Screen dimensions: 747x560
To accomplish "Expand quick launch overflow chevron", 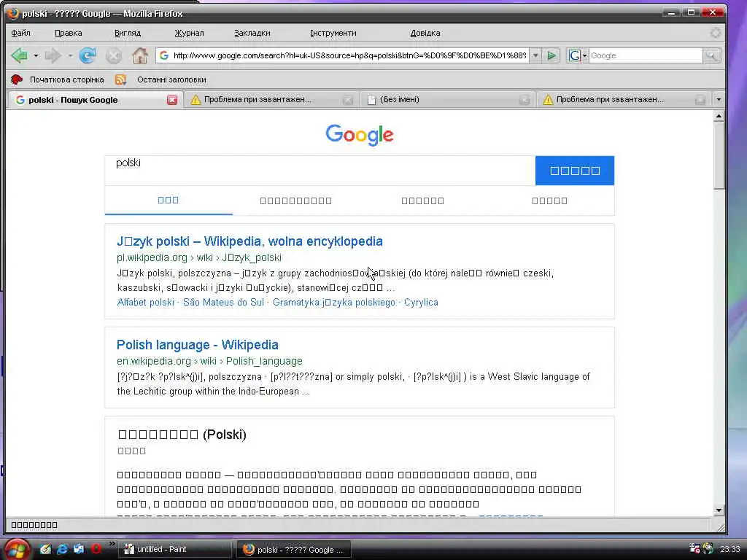I will 112,544.
